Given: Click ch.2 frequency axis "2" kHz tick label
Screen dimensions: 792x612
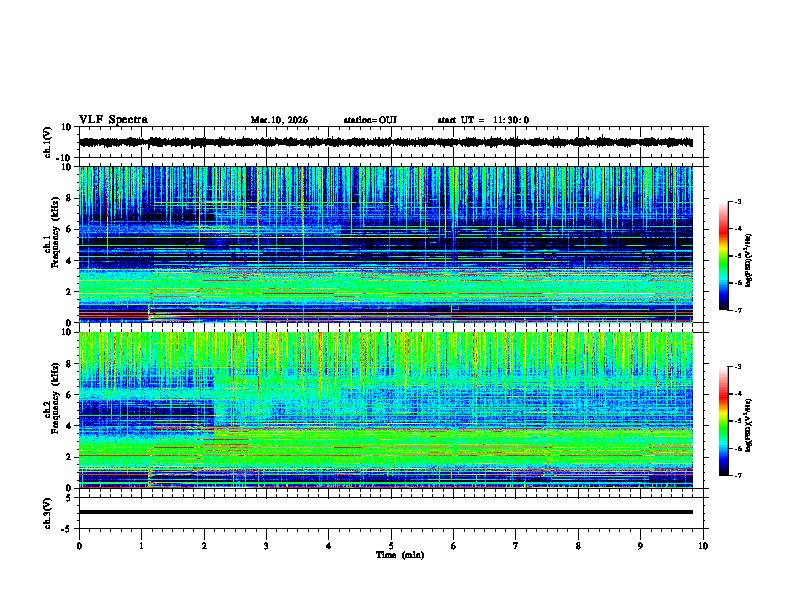Looking at the screenshot, I should point(70,457).
